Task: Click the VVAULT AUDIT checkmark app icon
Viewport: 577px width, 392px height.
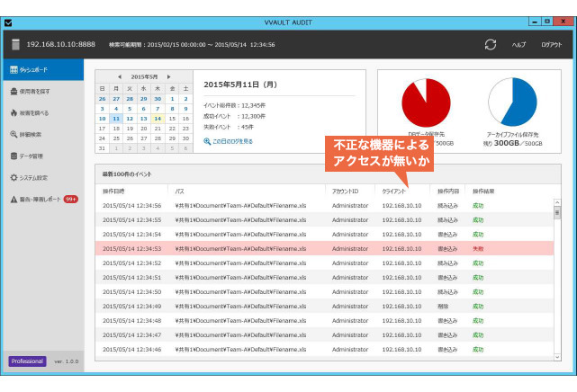Action: click(x=8, y=22)
